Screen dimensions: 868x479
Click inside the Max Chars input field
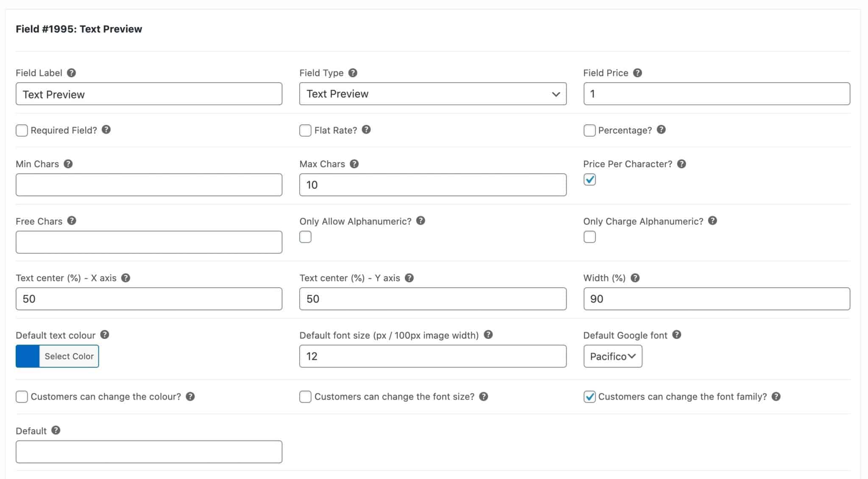coord(432,185)
